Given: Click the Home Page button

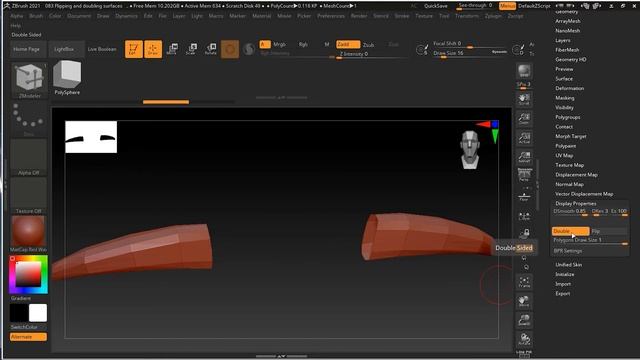Looking at the screenshot, I should [x=27, y=49].
